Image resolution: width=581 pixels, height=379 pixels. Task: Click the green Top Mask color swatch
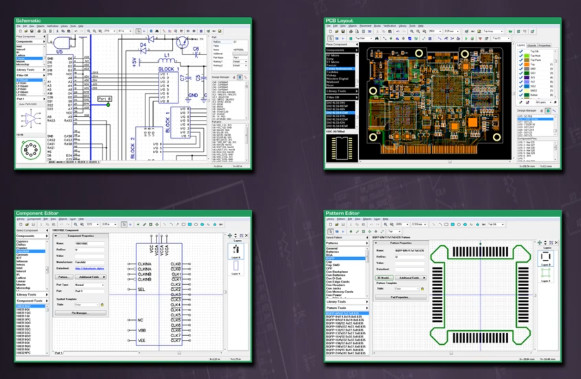pyautogui.click(x=527, y=56)
